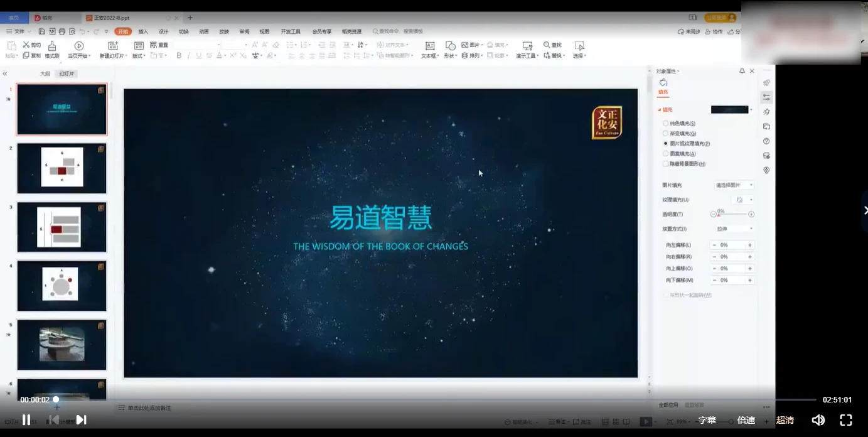Click the Copy (复制) tool
The height and width of the screenshot is (437, 868).
(x=31, y=55)
